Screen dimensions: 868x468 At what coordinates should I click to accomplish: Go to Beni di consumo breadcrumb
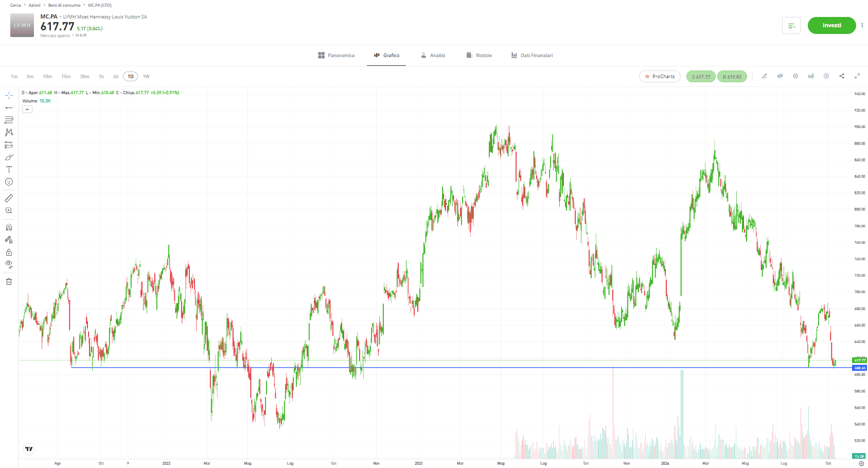[x=64, y=5]
